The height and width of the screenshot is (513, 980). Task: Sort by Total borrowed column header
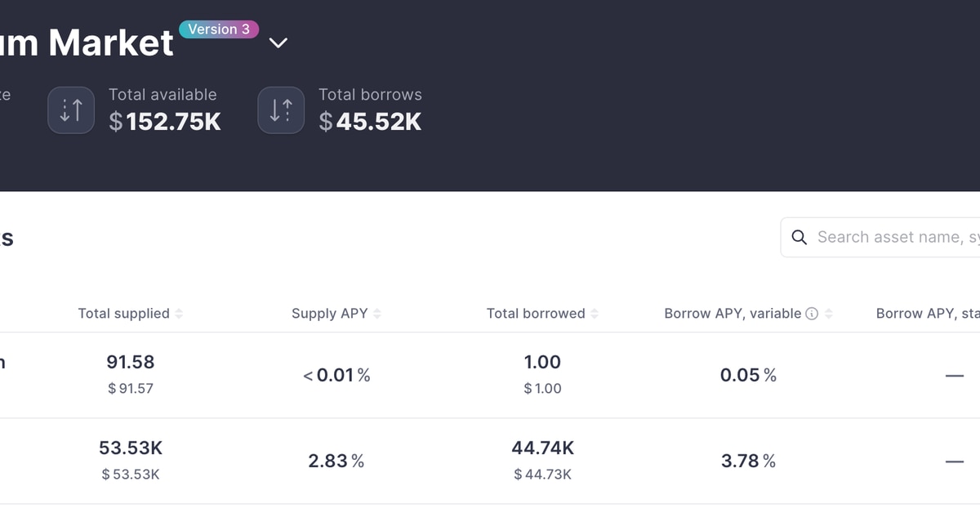(536, 314)
